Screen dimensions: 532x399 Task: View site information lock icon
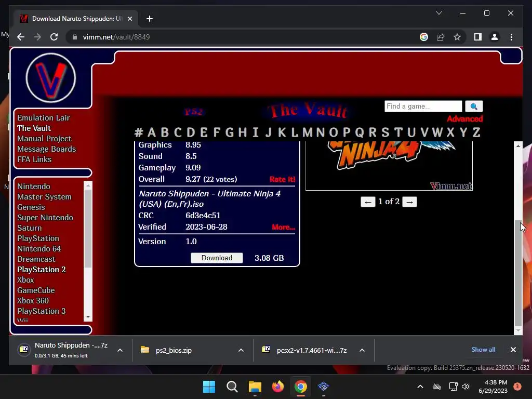[75, 37]
